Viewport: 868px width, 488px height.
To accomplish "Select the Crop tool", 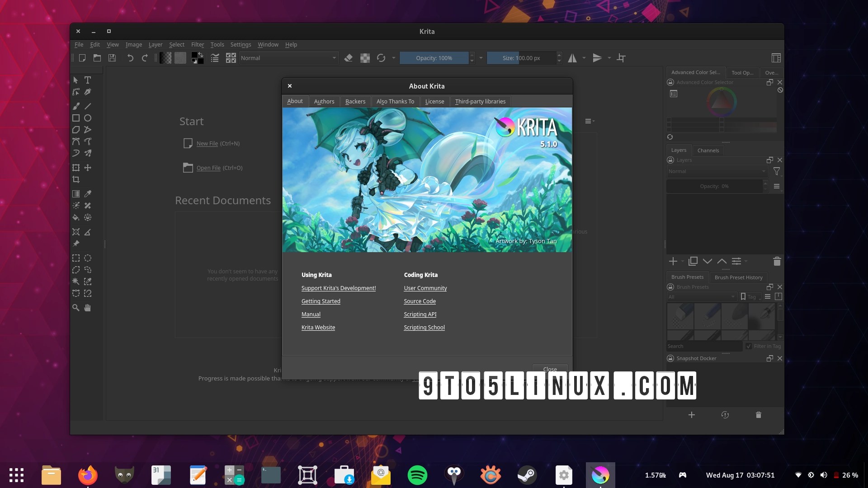I will pos(76,179).
